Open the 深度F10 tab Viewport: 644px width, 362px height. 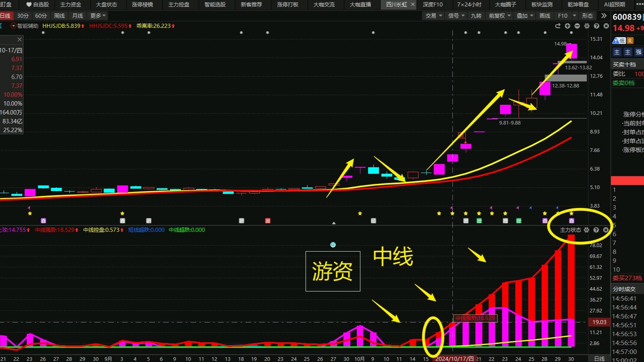433,4
